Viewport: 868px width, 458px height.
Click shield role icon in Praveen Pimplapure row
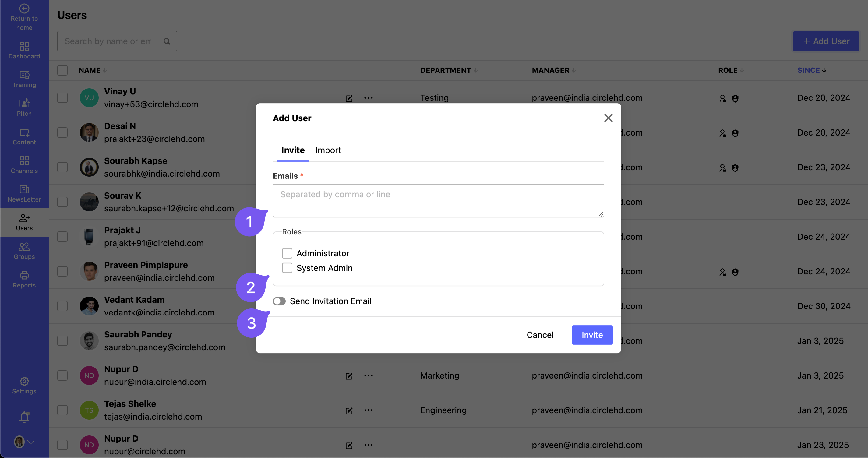pos(735,272)
